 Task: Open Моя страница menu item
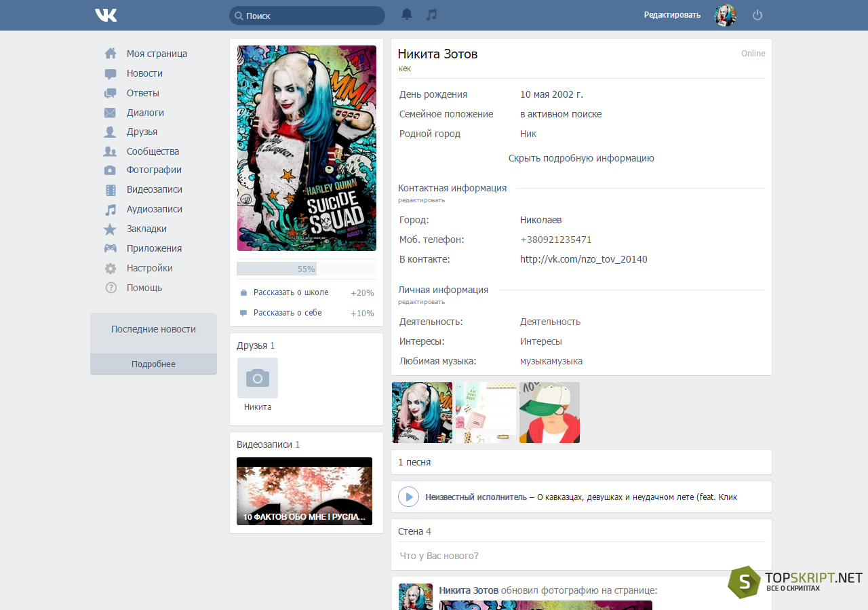coord(157,54)
